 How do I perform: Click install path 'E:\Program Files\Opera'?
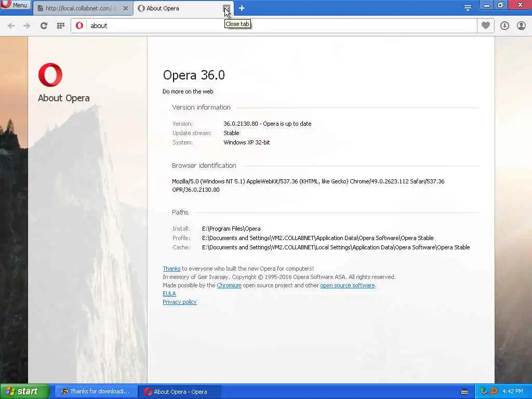pos(231,229)
